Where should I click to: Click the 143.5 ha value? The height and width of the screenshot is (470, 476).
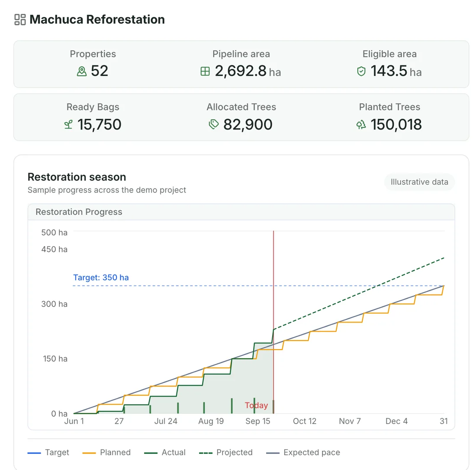[x=396, y=71]
